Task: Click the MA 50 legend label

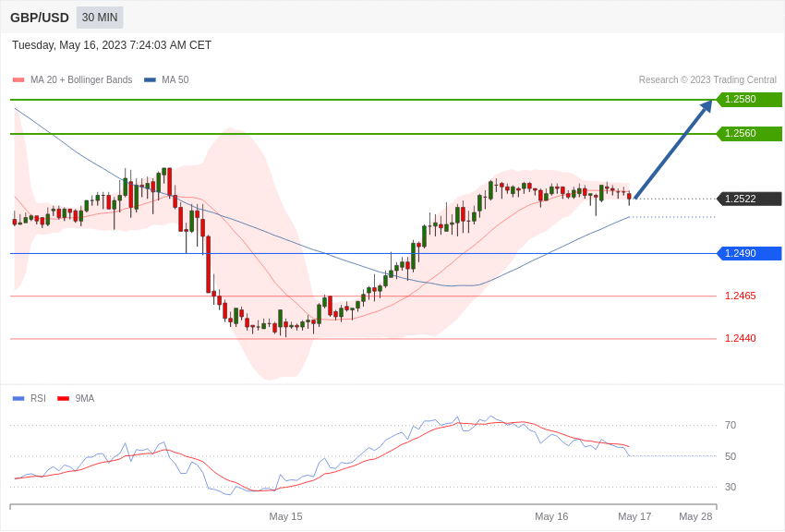Action: click(175, 79)
